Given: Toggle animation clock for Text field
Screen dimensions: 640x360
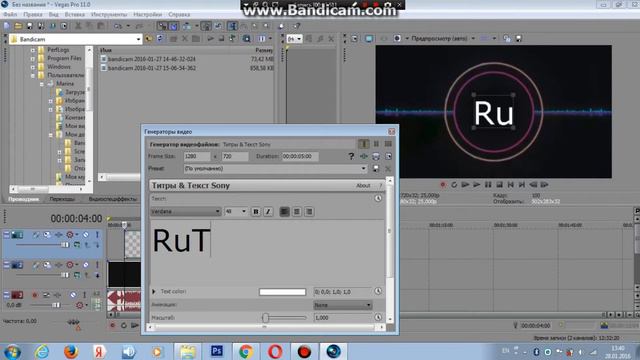Looking at the screenshot, I should 378,198.
